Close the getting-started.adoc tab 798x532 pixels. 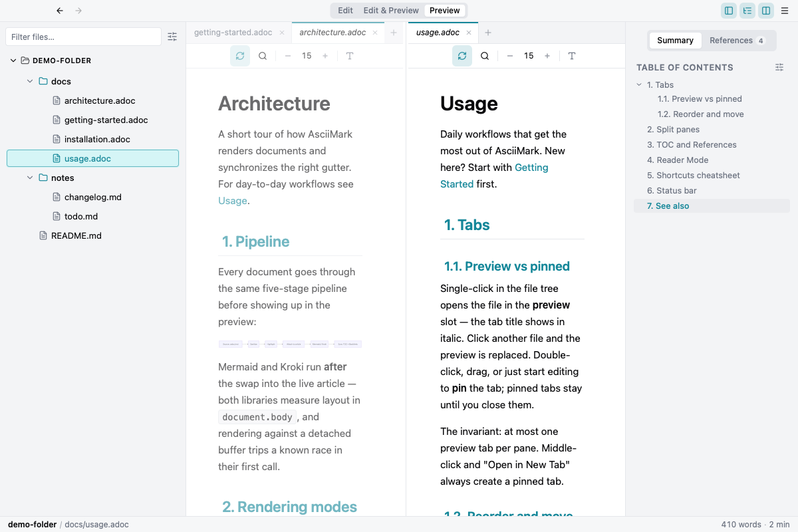point(282,33)
